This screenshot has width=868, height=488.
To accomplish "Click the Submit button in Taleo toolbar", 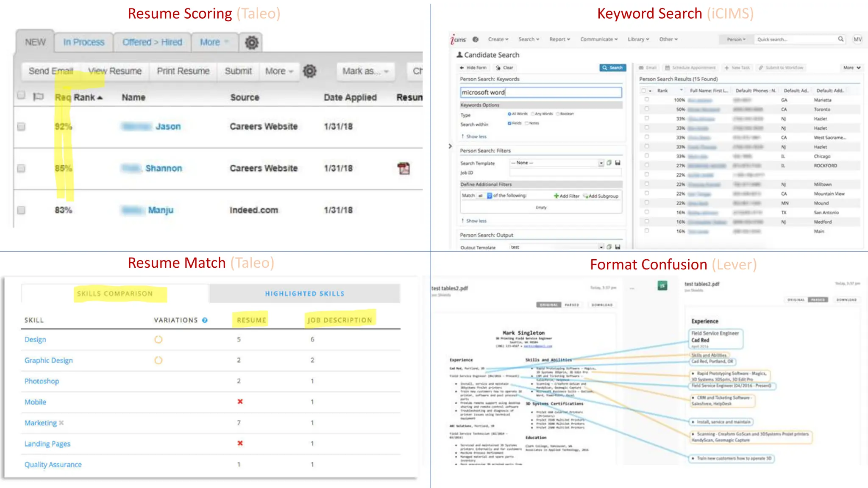I will (238, 71).
